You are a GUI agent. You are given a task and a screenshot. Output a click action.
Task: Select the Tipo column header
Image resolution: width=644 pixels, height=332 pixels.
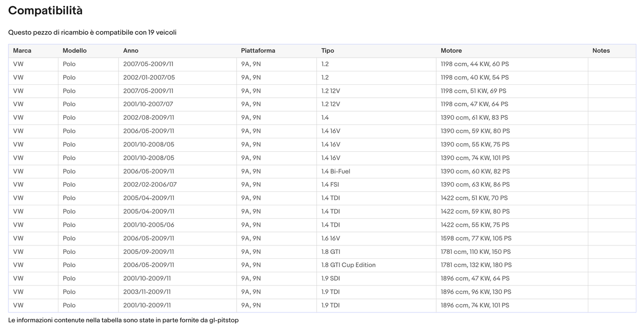tap(328, 51)
